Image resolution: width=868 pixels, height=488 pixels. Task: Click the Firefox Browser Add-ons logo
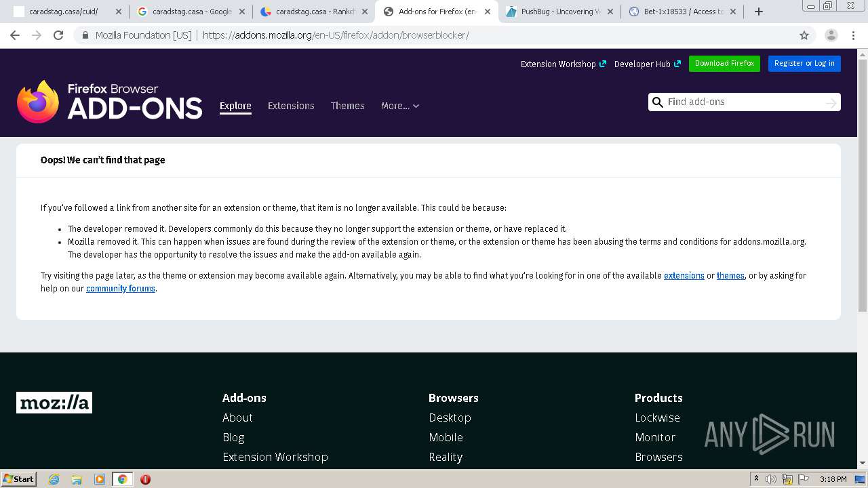point(109,102)
